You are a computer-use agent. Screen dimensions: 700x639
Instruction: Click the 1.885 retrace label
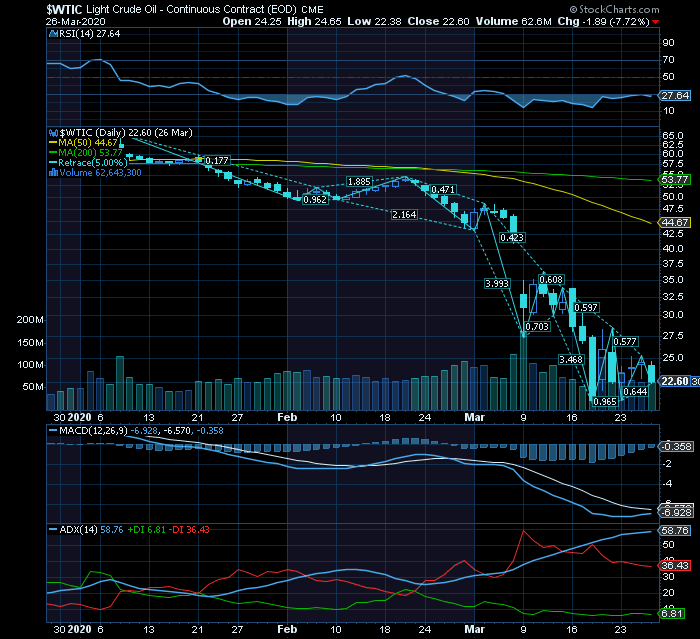point(359,182)
